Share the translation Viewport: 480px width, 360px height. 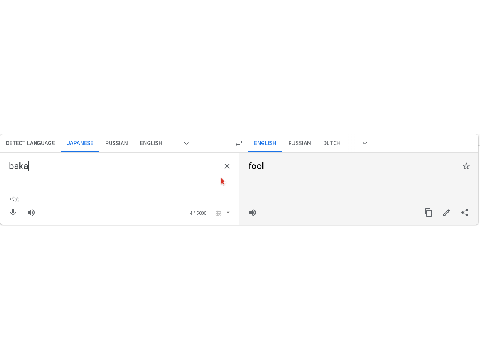[x=465, y=213]
